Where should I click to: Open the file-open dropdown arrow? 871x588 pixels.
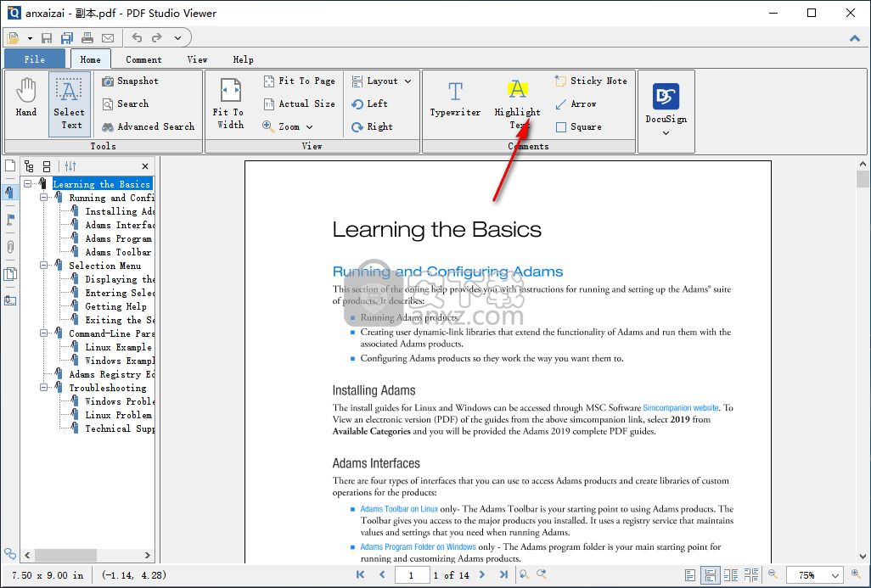point(30,38)
